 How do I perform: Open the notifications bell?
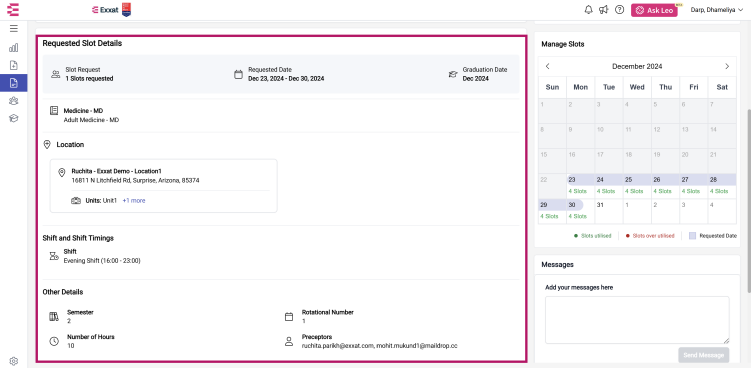[x=588, y=10]
